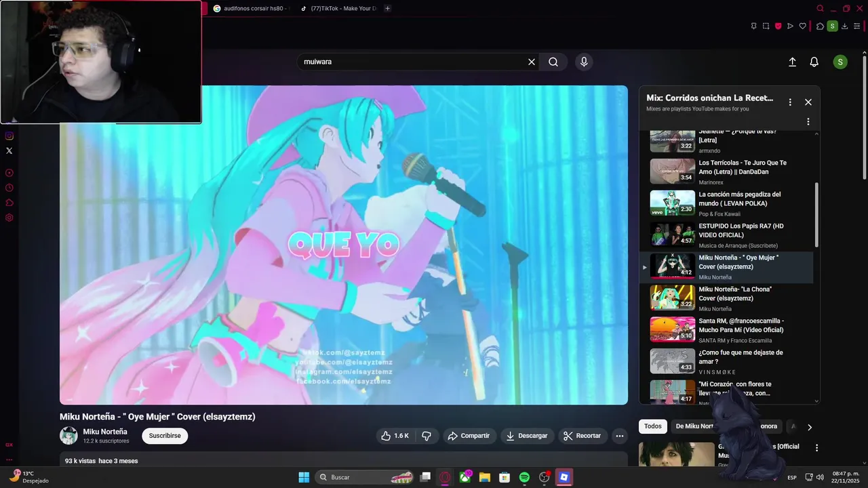Open sidebar Settings gear icon
The width and height of the screenshot is (868, 488).
[9, 218]
